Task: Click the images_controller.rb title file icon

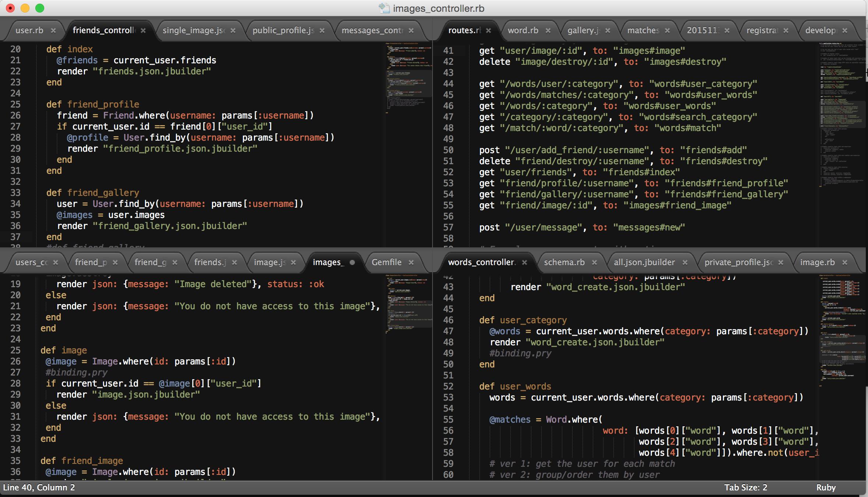Action: tap(384, 8)
